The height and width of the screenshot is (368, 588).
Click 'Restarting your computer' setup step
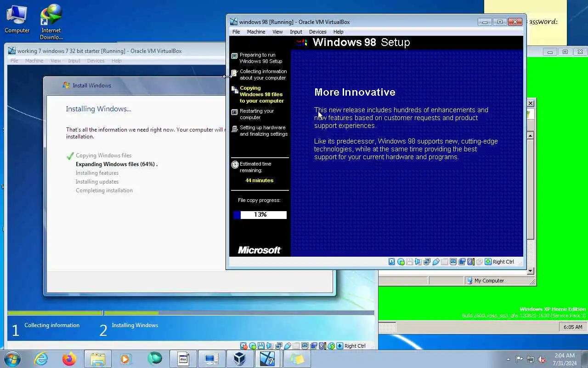257,114
